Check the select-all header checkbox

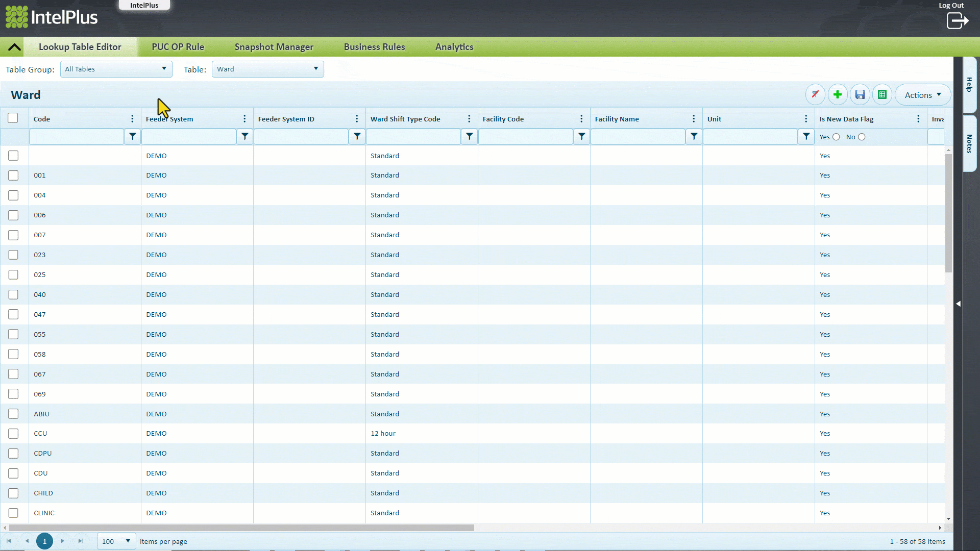pyautogui.click(x=13, y=118)
